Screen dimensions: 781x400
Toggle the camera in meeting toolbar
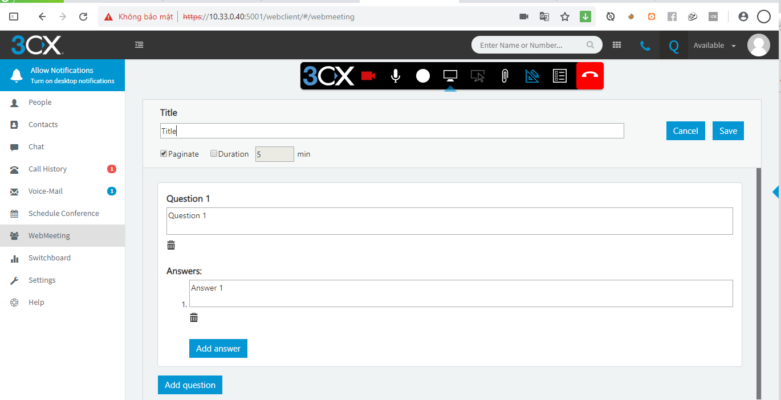pos(368,76)
